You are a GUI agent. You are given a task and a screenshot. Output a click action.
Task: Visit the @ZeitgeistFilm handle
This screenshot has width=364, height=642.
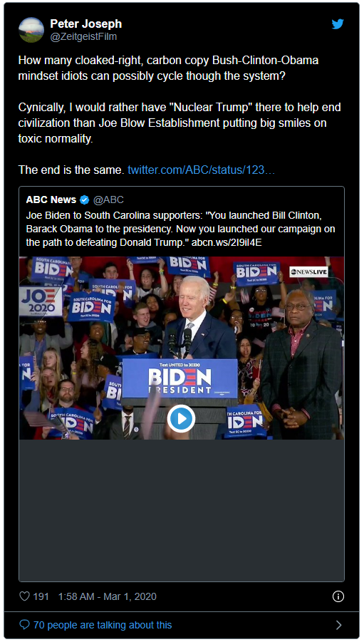point(83,37)
